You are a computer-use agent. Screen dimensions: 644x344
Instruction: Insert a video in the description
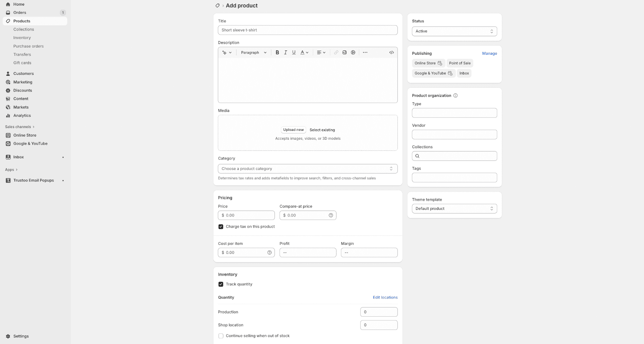tap(353, 52)
